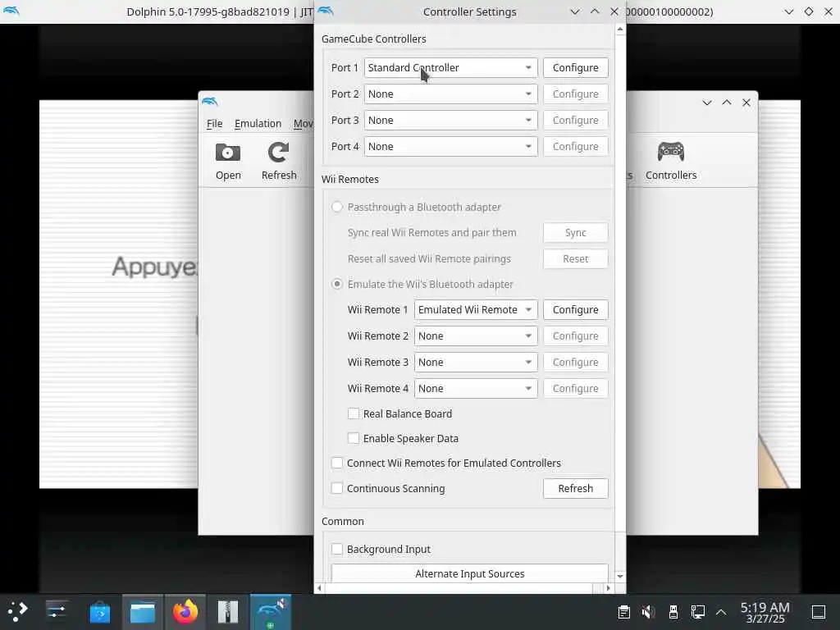Click the horizontal scroll left arrow in Controller Settings
Screen dimensions: 840x630
[319, 588]
